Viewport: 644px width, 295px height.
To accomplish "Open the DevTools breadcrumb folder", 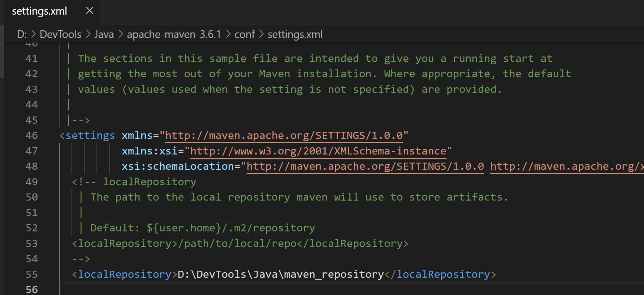I will [x=60, y=34].
